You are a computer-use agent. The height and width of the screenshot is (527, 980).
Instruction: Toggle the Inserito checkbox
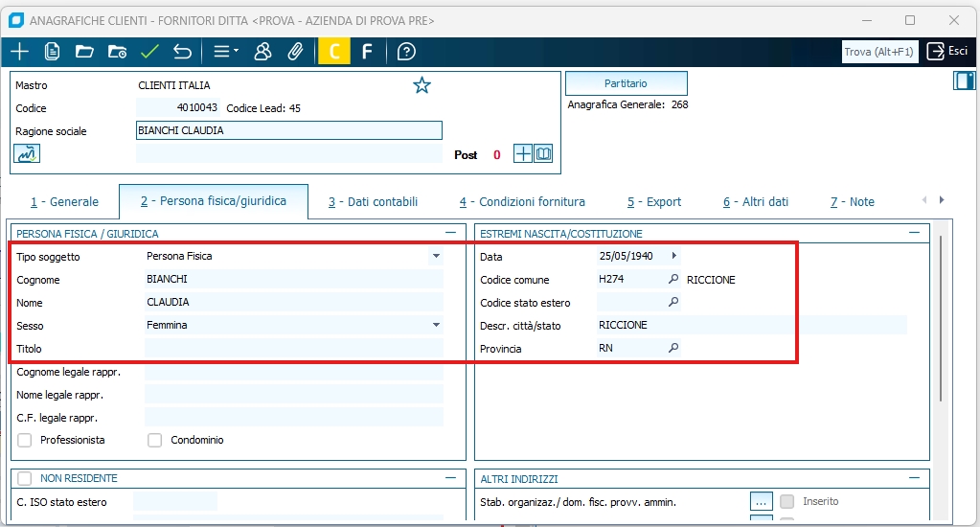(x=786, y=501)
